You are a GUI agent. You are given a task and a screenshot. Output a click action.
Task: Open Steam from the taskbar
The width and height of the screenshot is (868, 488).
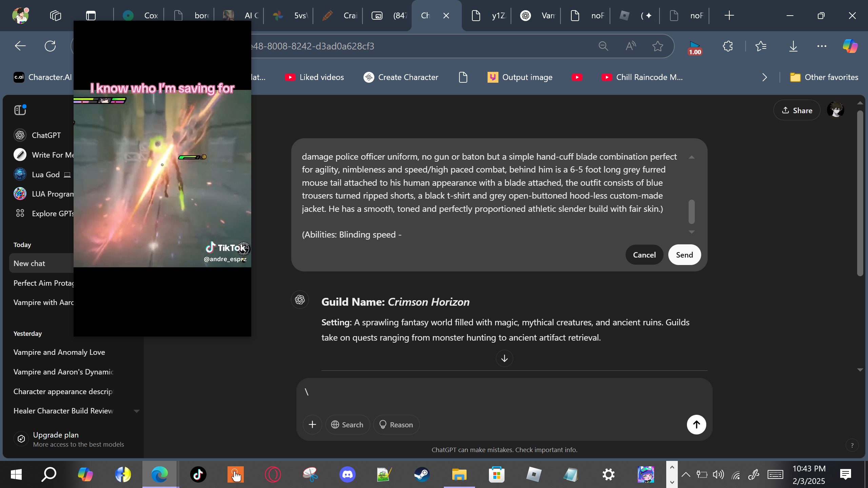point(422,474)
